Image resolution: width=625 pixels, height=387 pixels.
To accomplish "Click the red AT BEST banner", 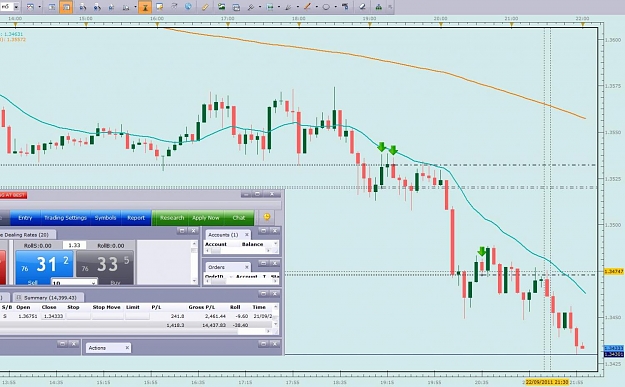I will pos(13,195).
